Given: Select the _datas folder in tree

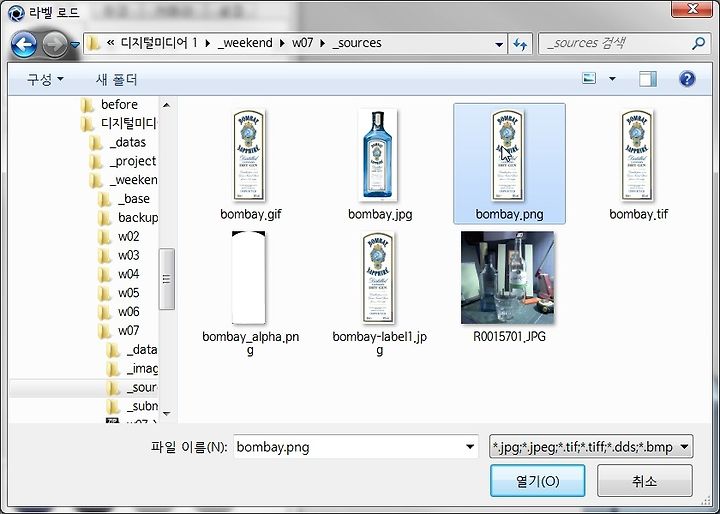Looking at the screenshot, I should pos(118,142).
